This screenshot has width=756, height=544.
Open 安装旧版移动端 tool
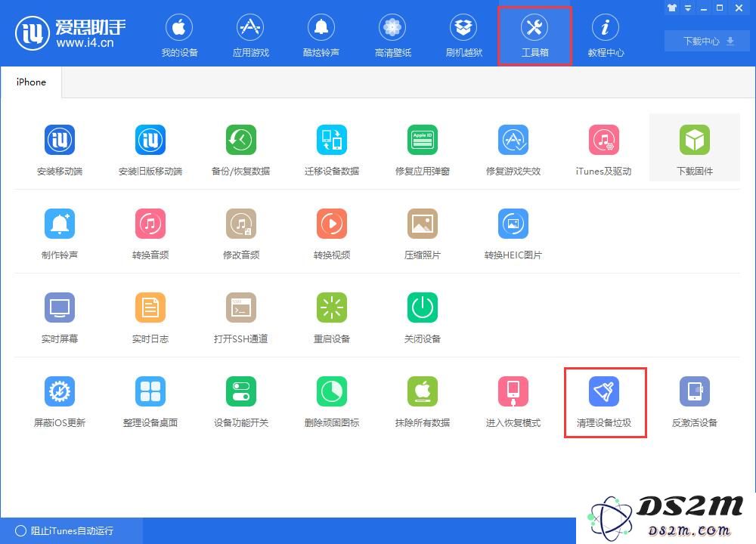[x=150, y=150]
